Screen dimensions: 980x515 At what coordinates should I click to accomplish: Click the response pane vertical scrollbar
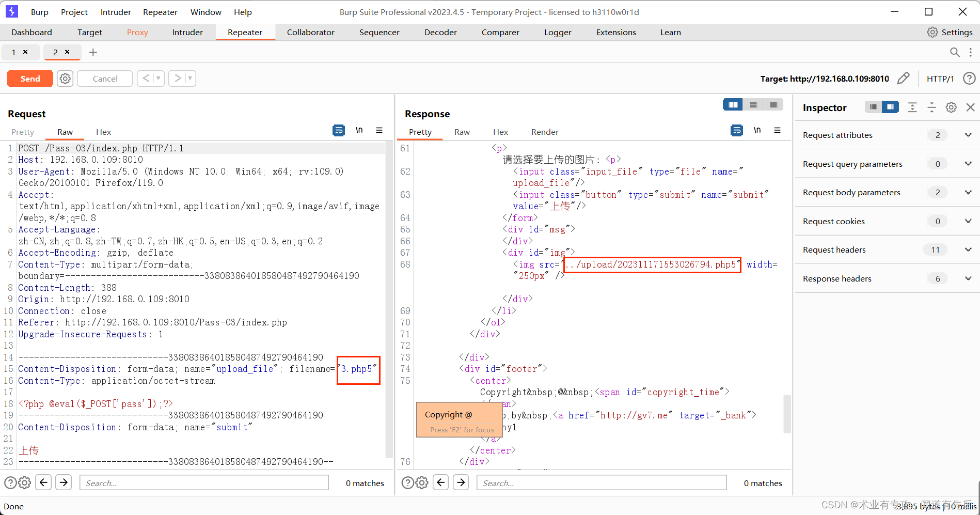tap(787, 414)
